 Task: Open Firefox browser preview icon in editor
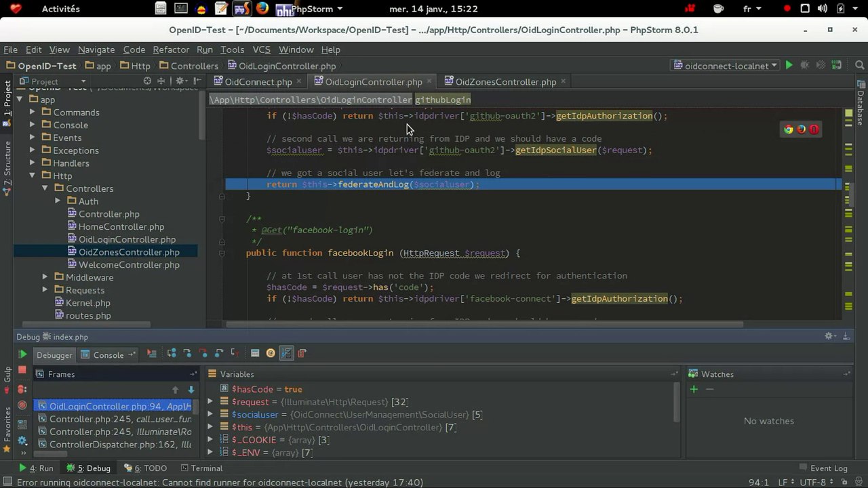[801, 129]
